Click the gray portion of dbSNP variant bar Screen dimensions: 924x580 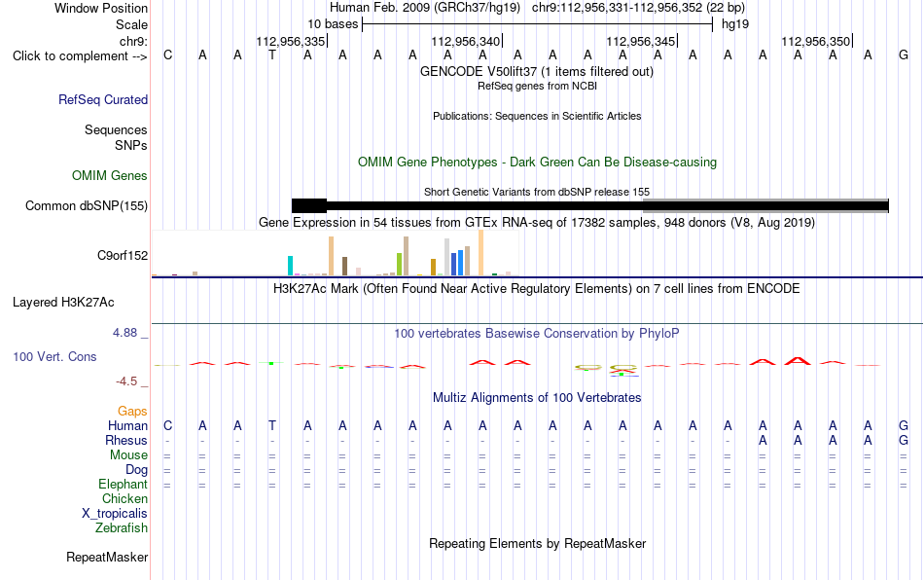tap(766, 205)
